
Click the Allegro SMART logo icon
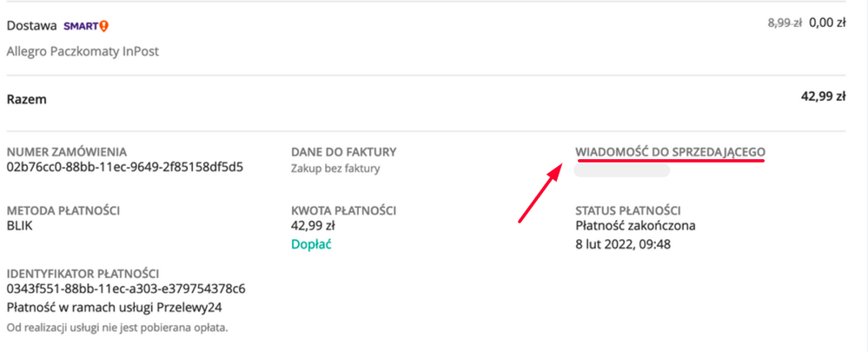[83, 27]
